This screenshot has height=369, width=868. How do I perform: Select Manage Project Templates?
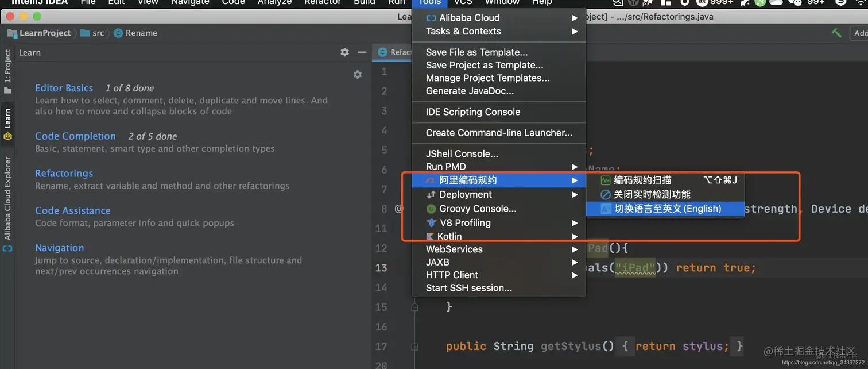pyautogui.click(x=499, y=78)
